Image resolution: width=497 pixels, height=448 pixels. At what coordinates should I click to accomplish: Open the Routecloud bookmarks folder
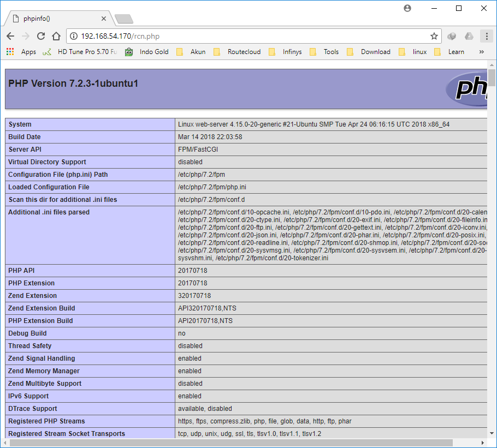(x=238, y=52)
